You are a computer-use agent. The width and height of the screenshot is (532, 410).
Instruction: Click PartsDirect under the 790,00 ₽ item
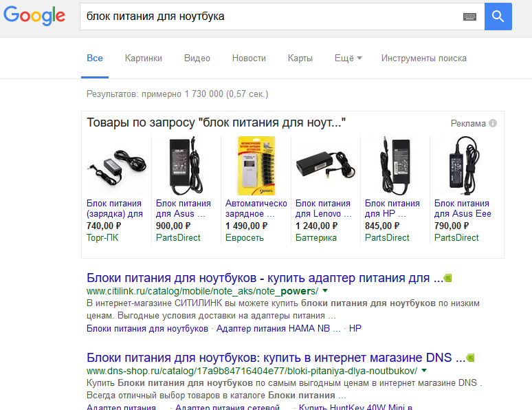(456, 237)
